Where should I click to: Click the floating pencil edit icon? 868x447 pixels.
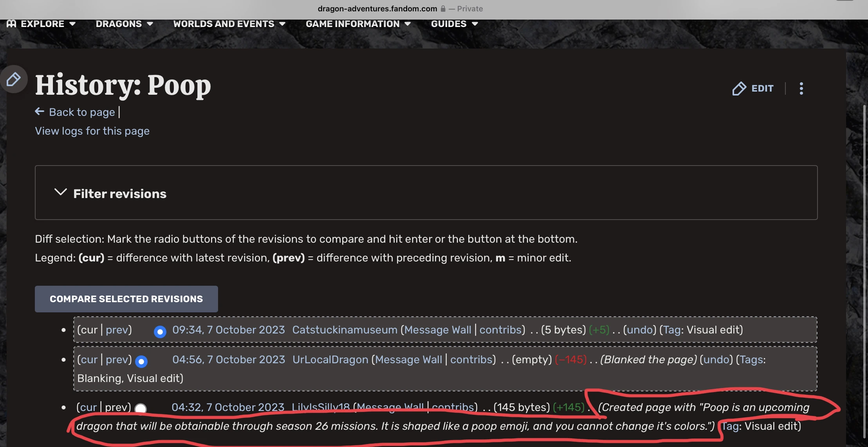coord(13,79)
